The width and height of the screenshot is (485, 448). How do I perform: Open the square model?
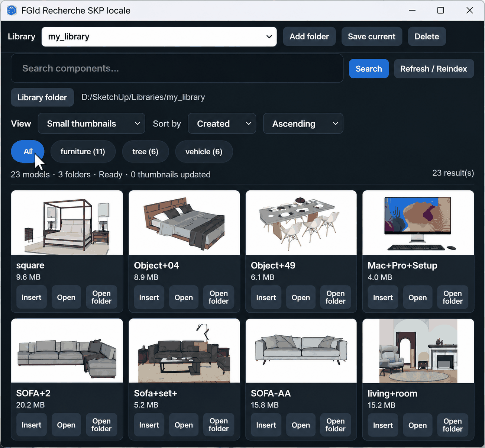(66, 297)
